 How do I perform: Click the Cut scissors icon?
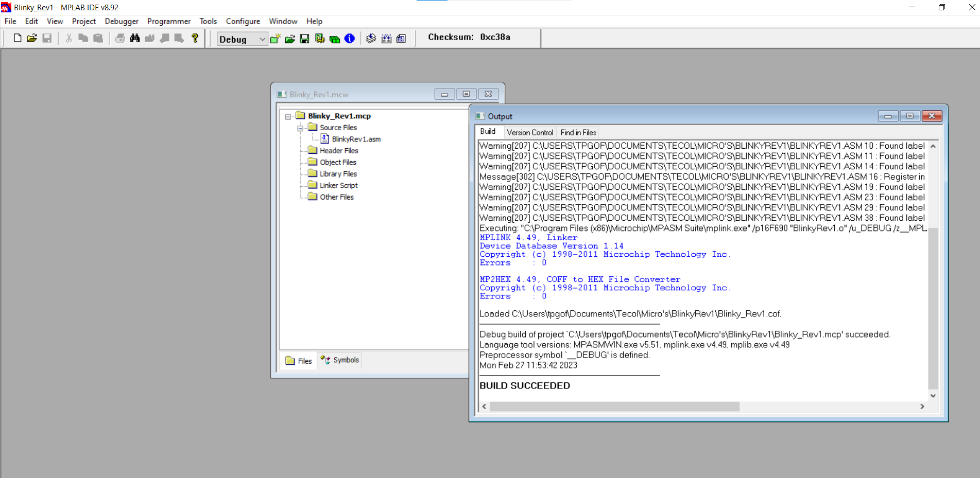(67, 38)
